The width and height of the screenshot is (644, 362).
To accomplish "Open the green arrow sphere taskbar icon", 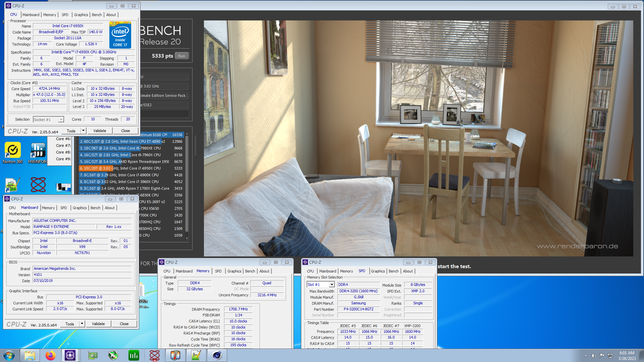I will (x=113, y=355).
